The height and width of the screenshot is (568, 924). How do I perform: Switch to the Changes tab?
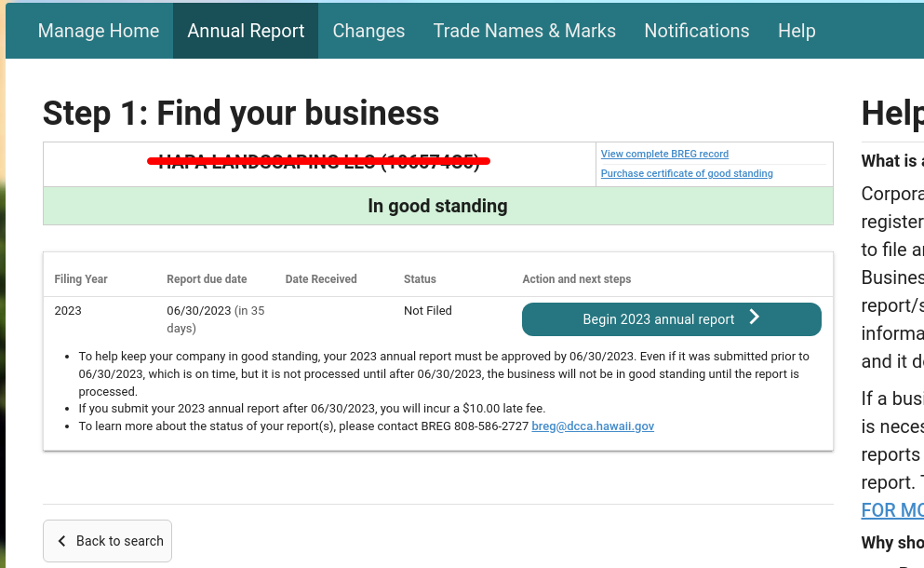[368, 31]
